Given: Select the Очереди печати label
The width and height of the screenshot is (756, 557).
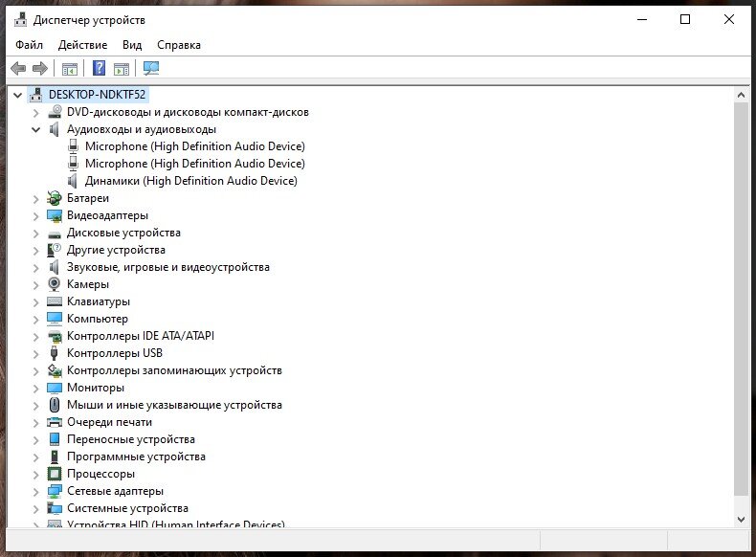Looking at the screenshot, I should click(x=109, y=422).
